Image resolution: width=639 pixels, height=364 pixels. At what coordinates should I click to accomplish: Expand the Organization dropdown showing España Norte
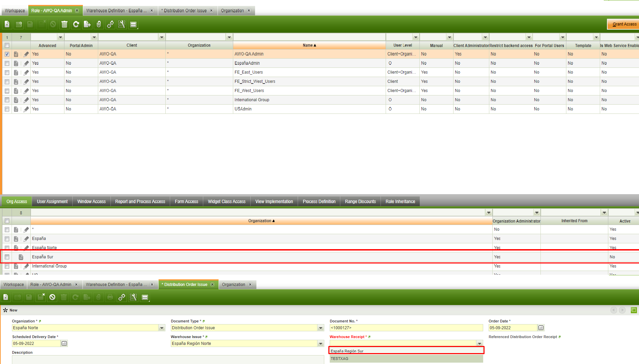[162, 328]
